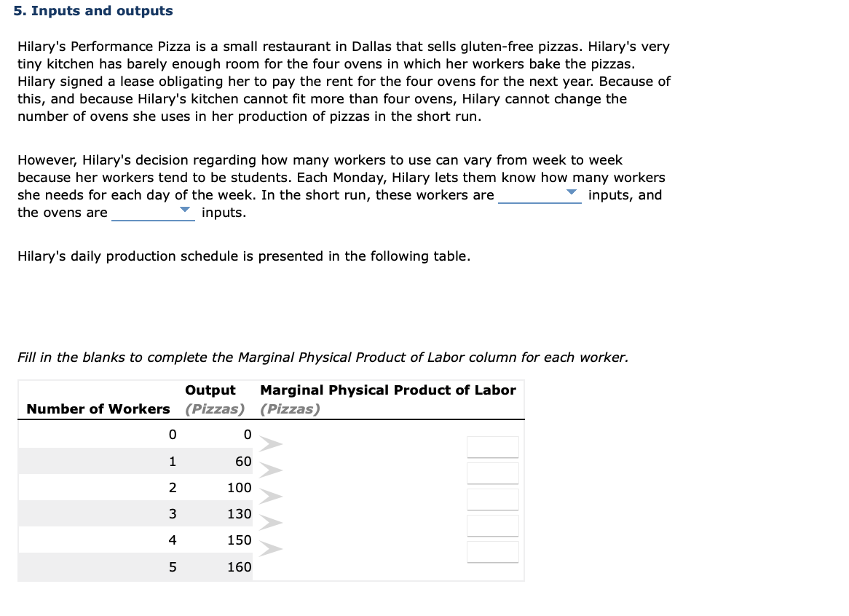
Task: Click the blue dropdown triangle after 'workers are'
Action: [572, 191]
